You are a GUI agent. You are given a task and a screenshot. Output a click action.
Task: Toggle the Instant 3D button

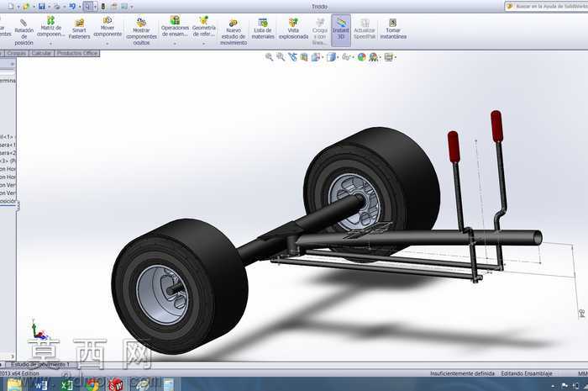click(x=341, y=30)
